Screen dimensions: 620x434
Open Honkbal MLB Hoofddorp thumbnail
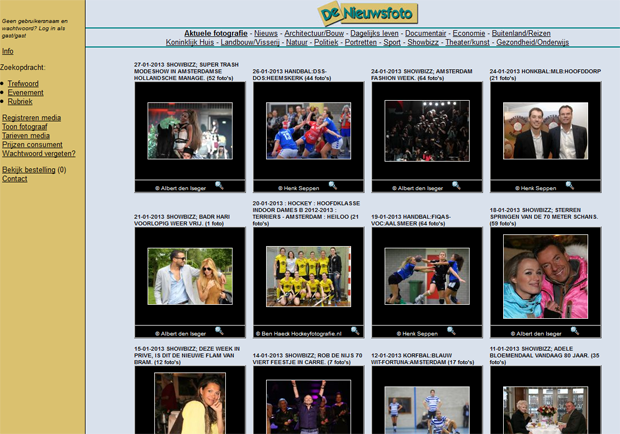545,131
